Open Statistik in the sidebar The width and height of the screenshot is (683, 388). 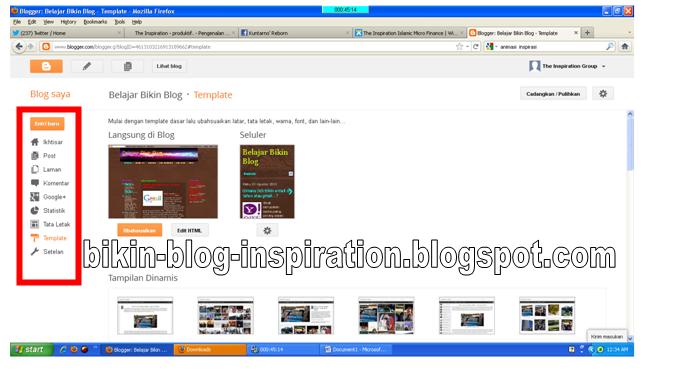click(47, 210)
